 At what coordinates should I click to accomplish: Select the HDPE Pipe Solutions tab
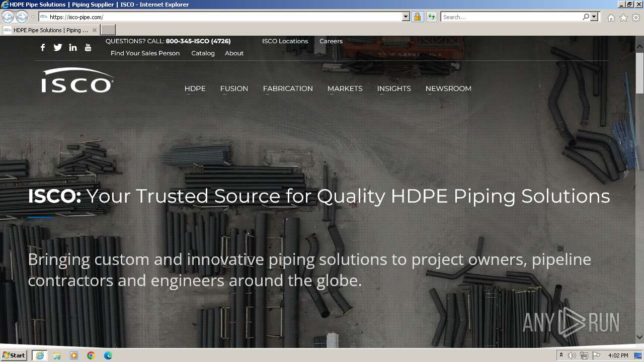(x=50, y=30)
